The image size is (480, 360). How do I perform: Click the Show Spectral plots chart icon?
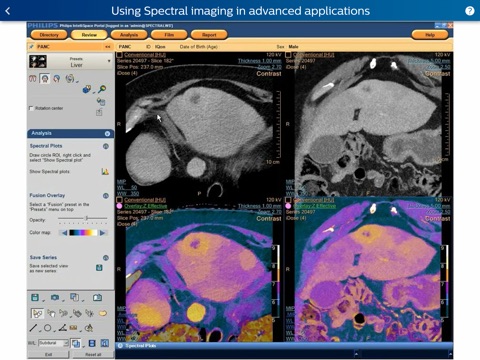[105, 171]
